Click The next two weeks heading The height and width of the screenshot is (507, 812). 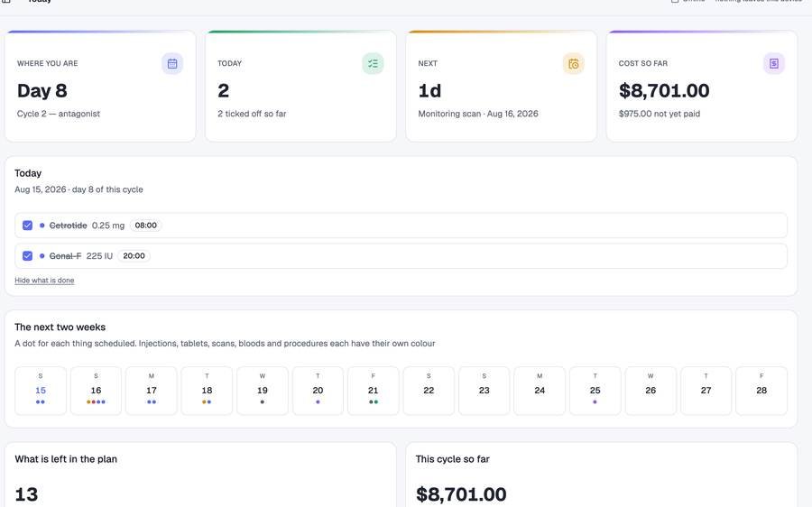coord(60,327)
